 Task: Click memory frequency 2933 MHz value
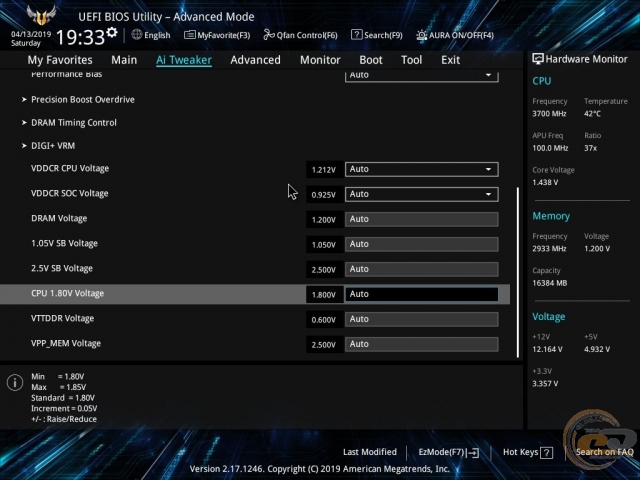click(x=549, y=249)
